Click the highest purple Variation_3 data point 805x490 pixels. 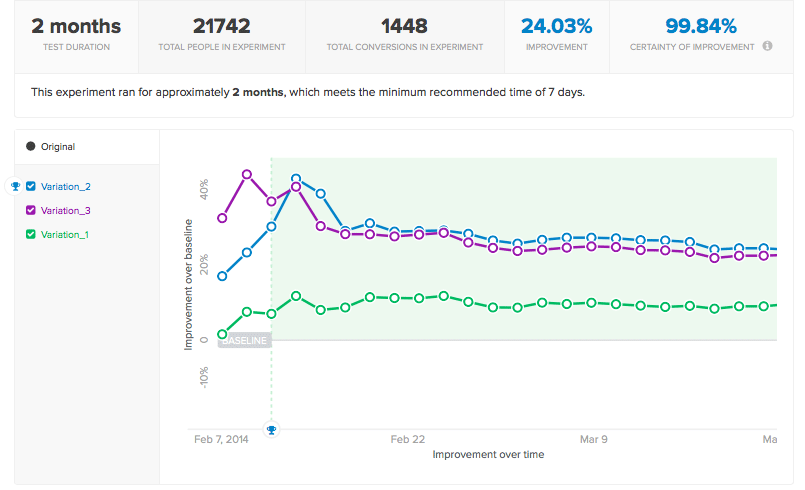point(247,175)
